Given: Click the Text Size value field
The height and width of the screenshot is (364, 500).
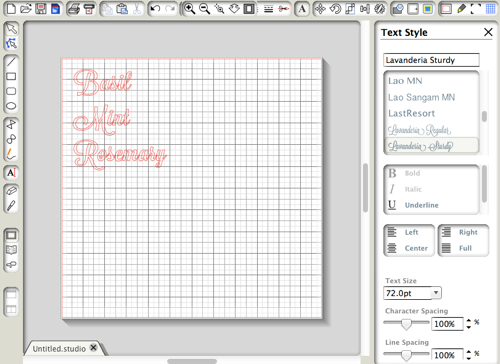Looking at the screenshot, I should 407,293.
